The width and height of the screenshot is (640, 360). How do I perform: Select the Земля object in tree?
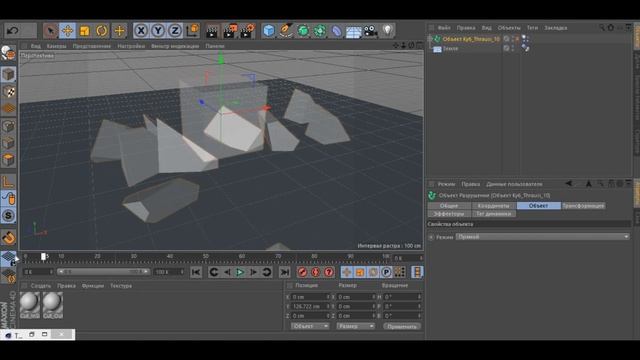[x=451, y=49]
